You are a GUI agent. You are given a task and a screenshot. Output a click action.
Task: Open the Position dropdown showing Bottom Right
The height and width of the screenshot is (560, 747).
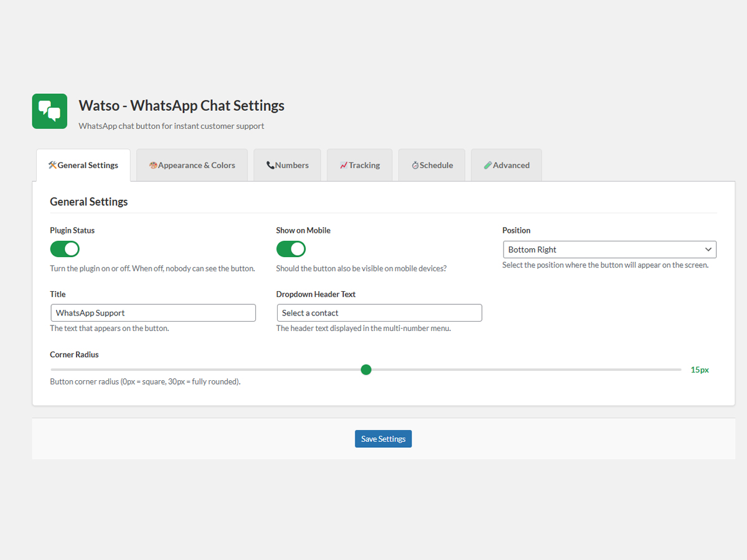(x=609, y=250)
